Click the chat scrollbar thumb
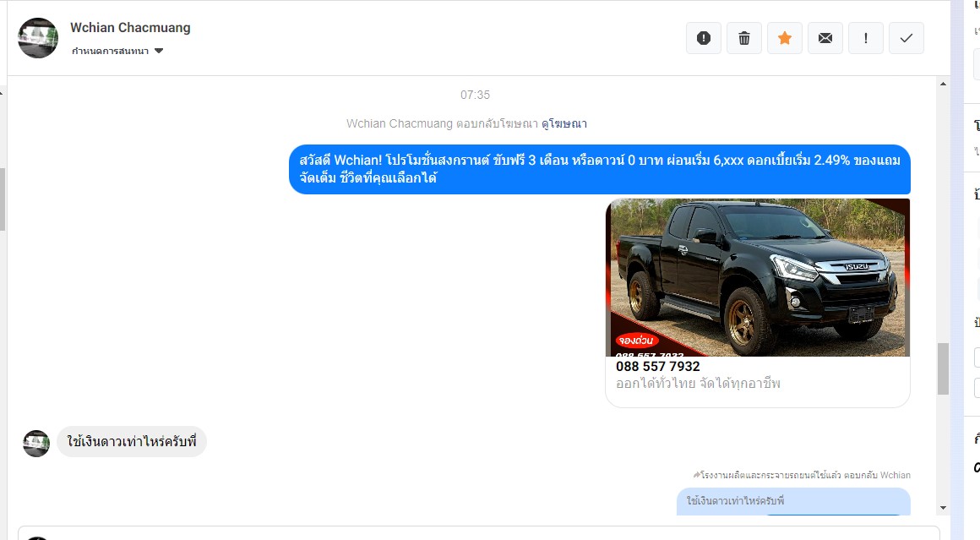 click(x=943, y=368)
